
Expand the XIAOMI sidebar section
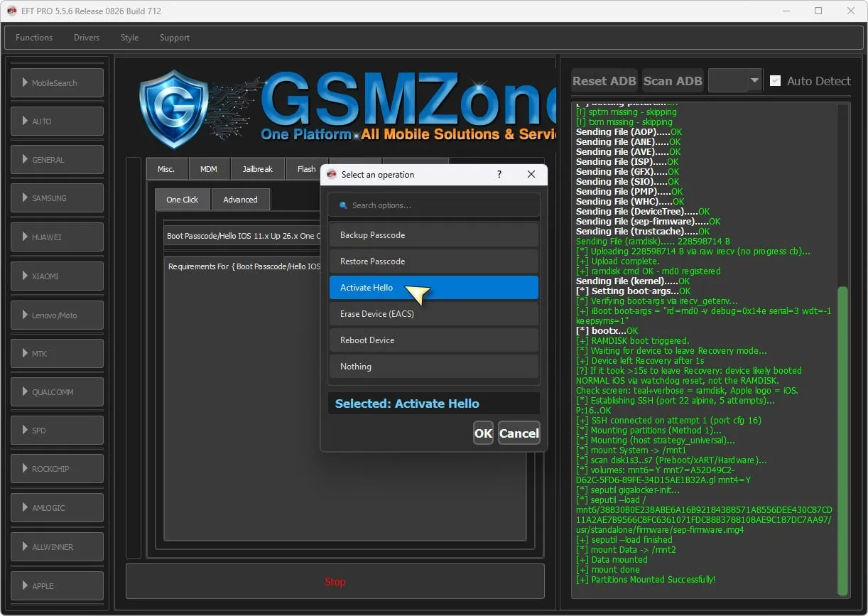(x=57, y=276)
